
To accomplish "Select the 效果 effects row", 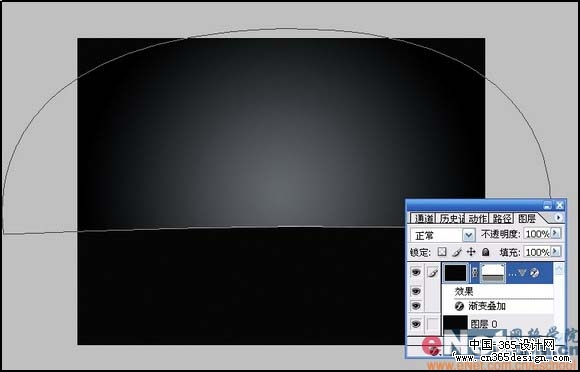I will (498, 291).
